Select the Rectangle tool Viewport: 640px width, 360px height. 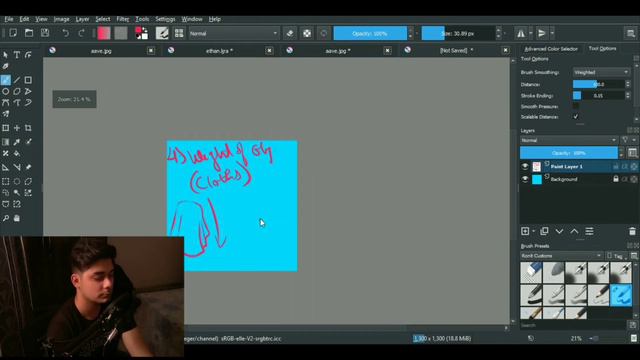[x=28, y=80]
